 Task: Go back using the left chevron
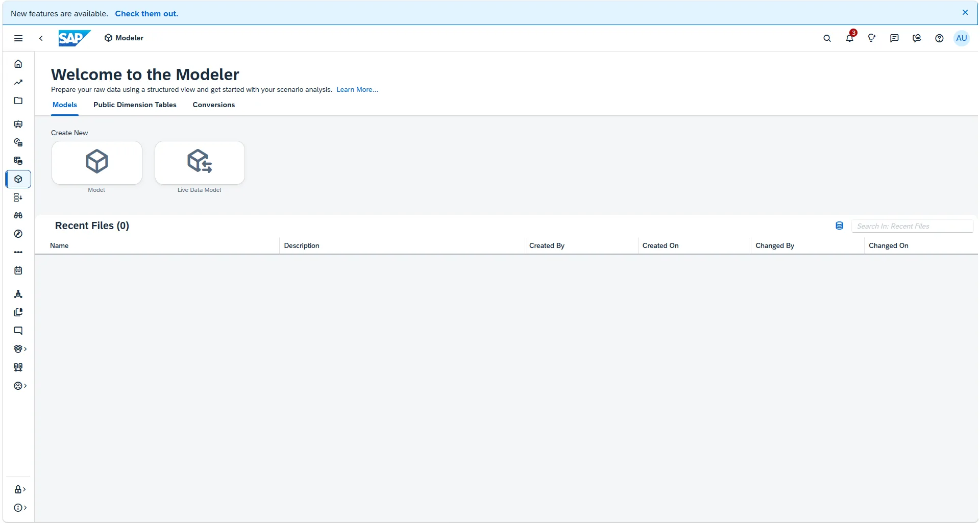pyautogui.click(x=41, y=38)
